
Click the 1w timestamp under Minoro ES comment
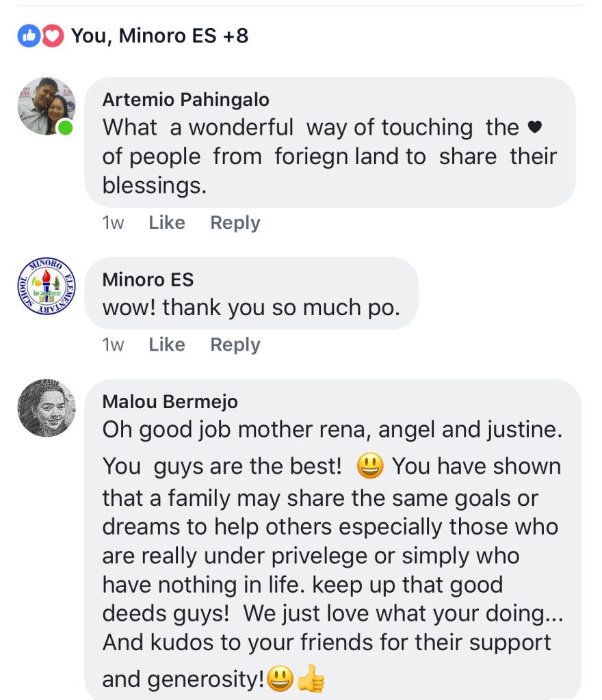pos(113,345)
